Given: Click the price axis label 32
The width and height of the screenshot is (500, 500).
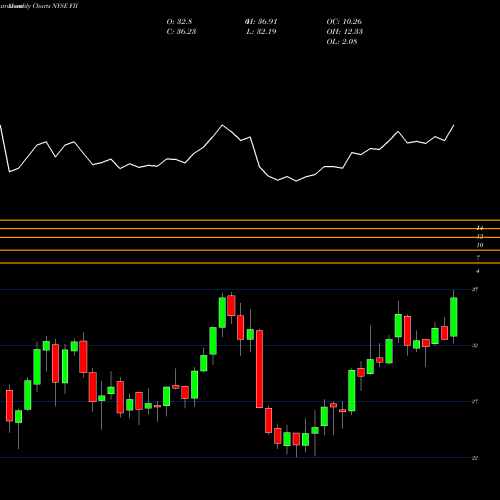Looking at the screenshot, I should (x=475, y=346).
